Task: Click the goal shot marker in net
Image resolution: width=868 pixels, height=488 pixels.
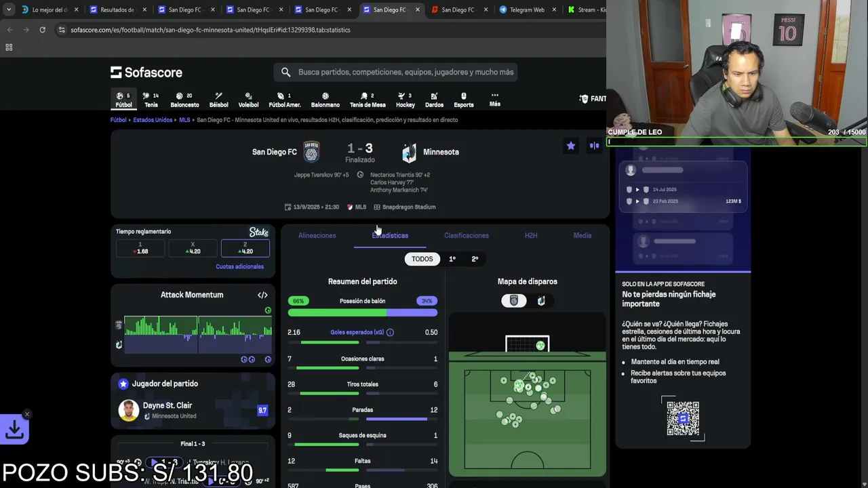Action: [540, 346]
